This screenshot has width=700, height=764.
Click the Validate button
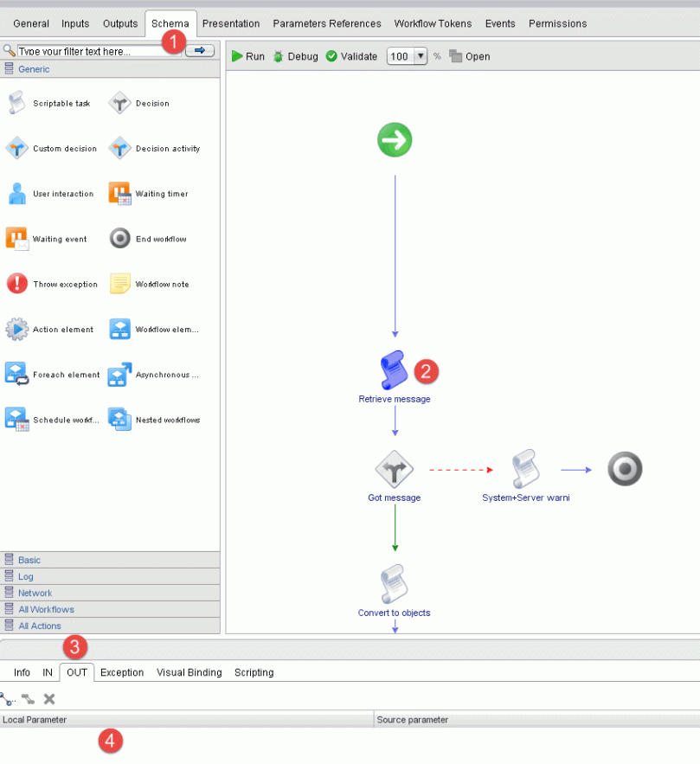(x=351, y=56)
